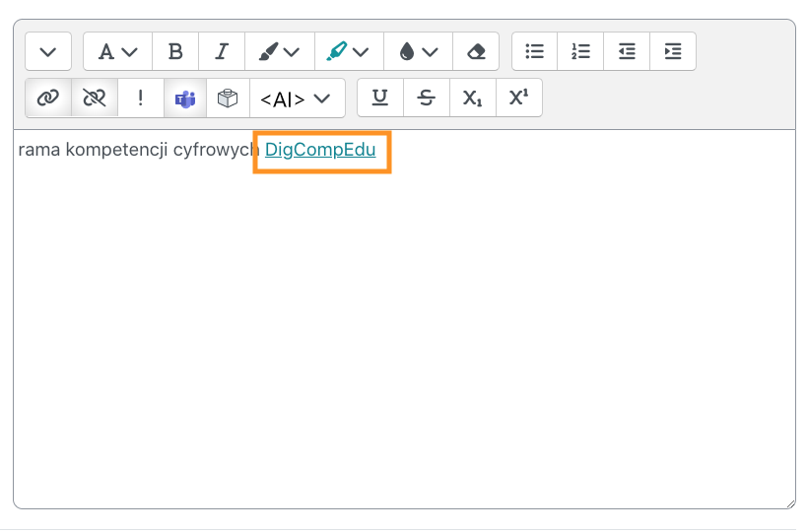The image size is (807, 532).
Task: Open the droplet color menu
Action: click(418, 51)
